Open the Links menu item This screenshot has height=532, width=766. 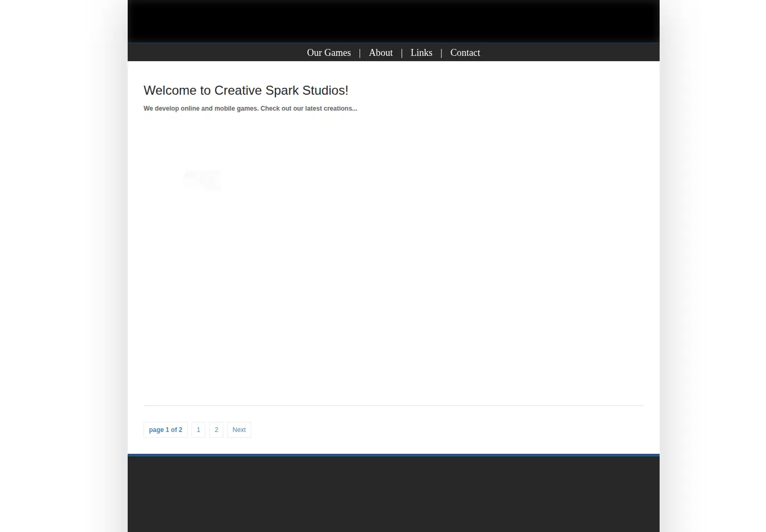point(421,53)
